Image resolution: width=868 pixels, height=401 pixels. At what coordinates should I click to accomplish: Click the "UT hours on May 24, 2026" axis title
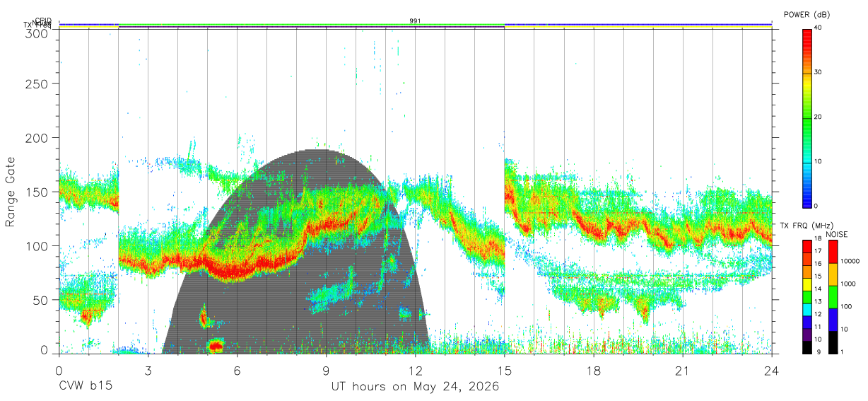coord(415,387)
